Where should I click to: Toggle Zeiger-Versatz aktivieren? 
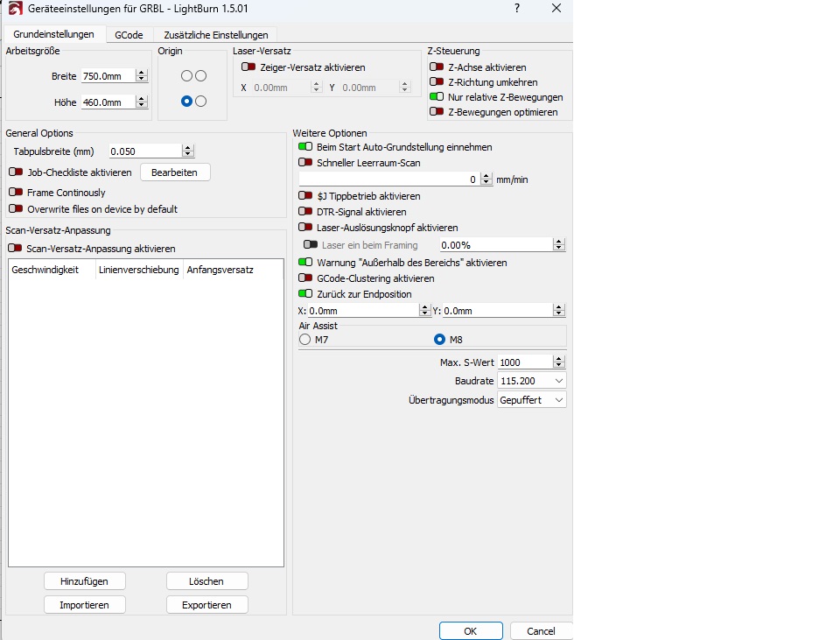click(x=248, y=67)
